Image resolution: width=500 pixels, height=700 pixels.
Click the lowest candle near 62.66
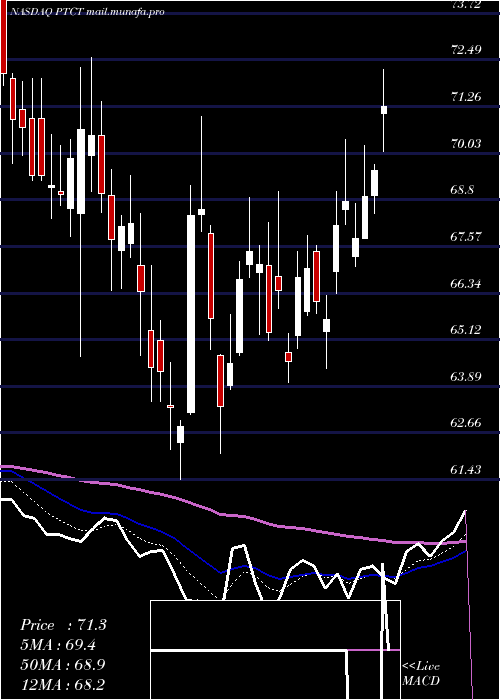(x=180, y=434)
